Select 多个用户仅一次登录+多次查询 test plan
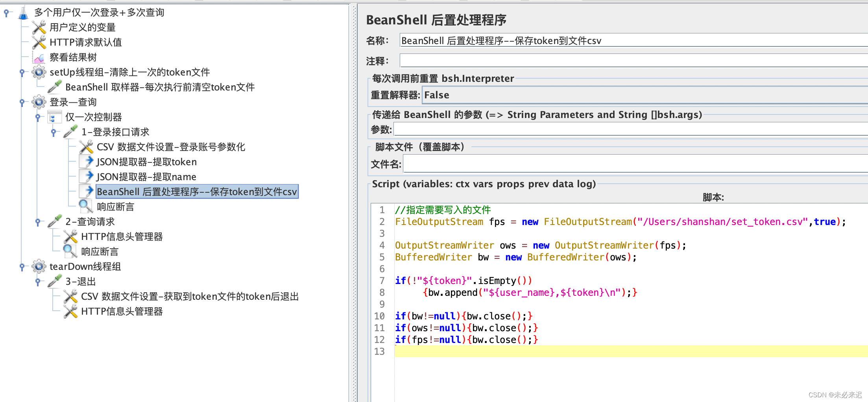Screen dimensions: 868x402 pyautogui.click(x=99, y=13)
